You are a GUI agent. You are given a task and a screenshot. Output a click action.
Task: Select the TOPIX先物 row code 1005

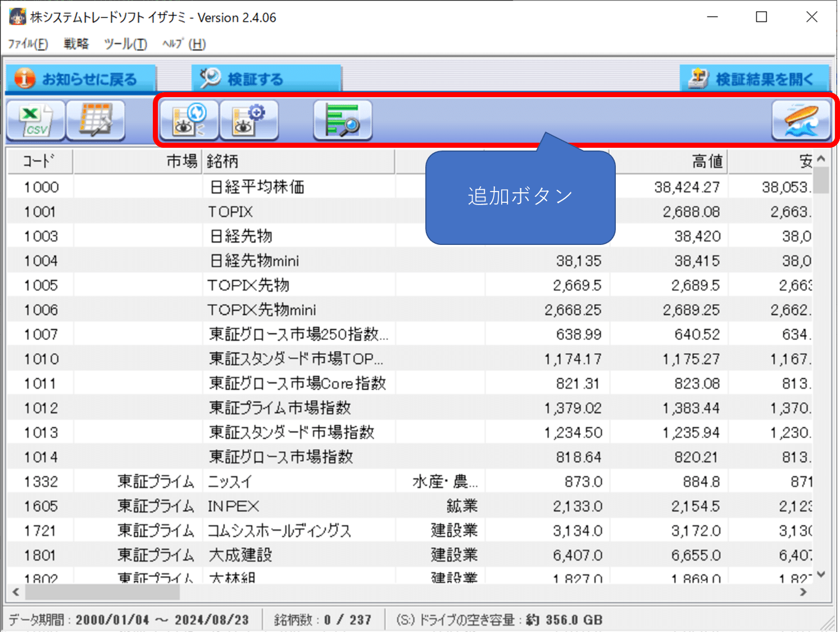(410, 285)
